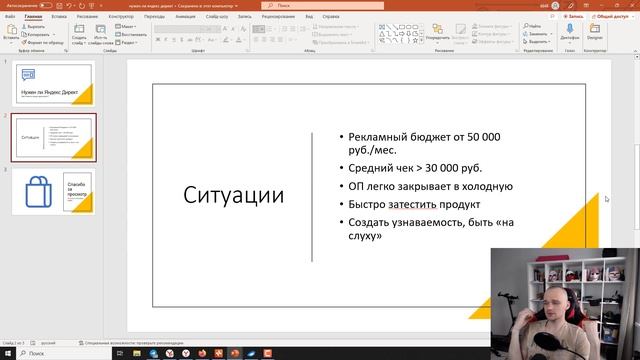This screenshot has height=360, width=640.
Task: Click the Underline formatting icon
Action: [x=174, y=40]
